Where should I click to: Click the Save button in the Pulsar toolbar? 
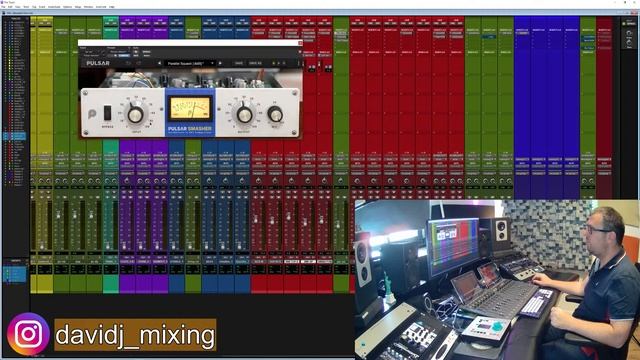[x=239, y=63]
